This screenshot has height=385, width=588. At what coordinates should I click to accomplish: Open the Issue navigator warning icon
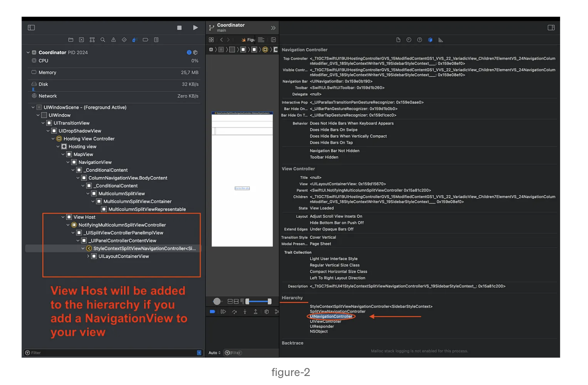click(x=114, y=40)
